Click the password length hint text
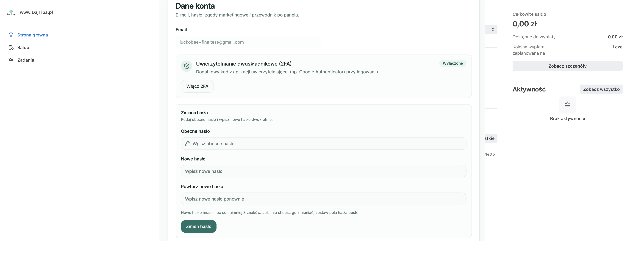The height and width of the screenshot is (259, 644). tap(270, 212)
